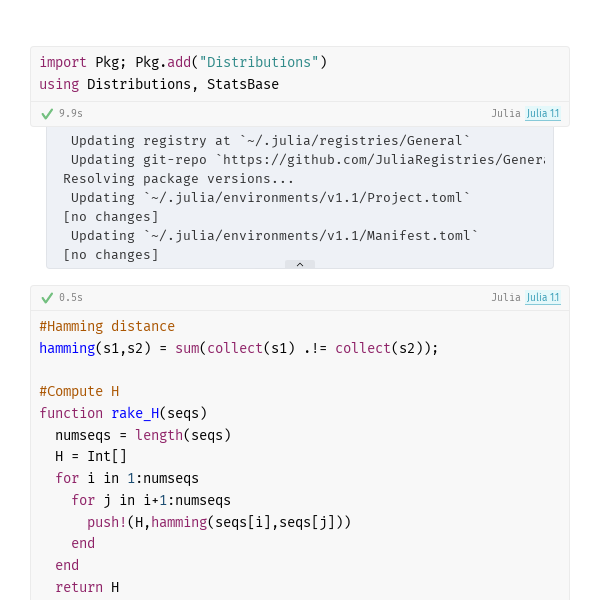Click the push!(H,hamming(...)) line
Screen dimensions: 600x600
point(219,522)
